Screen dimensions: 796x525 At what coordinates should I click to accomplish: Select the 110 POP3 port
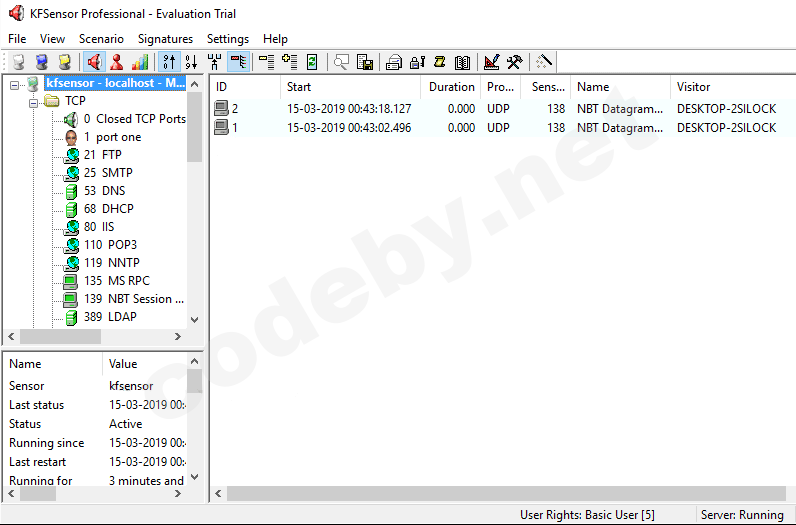110,245
